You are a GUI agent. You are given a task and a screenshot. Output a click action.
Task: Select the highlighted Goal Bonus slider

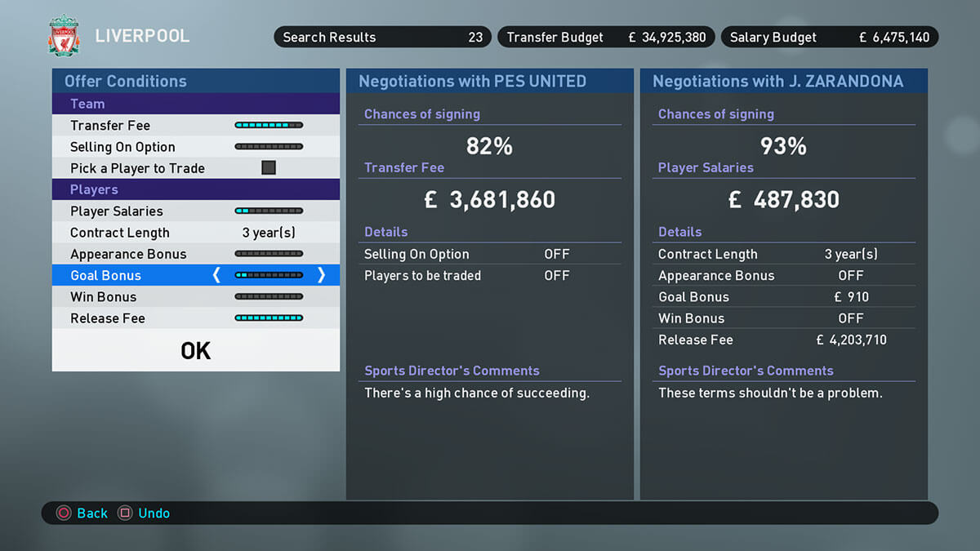[x=269, y=276]
